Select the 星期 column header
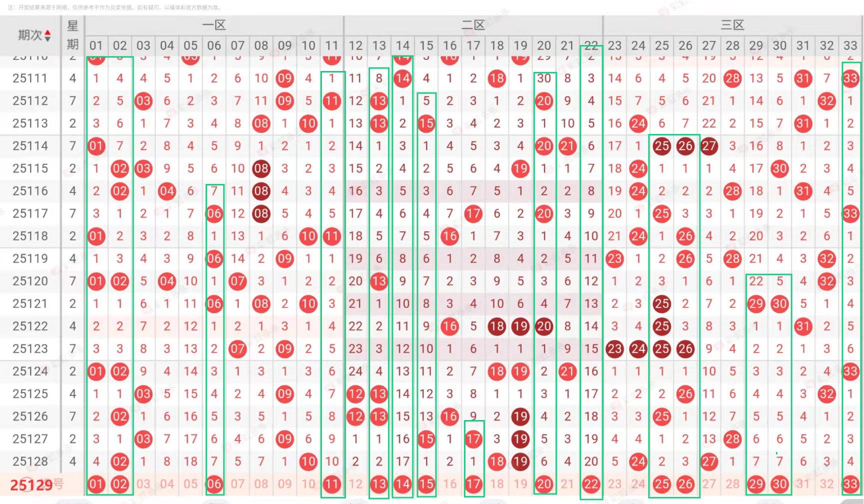864x504 pixels. pyautogui.click(x=72, y=35)
